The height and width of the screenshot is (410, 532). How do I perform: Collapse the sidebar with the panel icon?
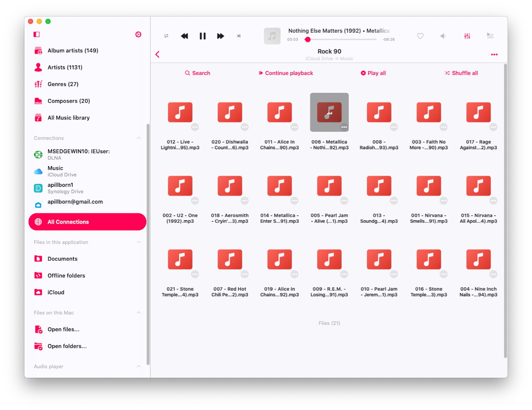pos(36,34)
